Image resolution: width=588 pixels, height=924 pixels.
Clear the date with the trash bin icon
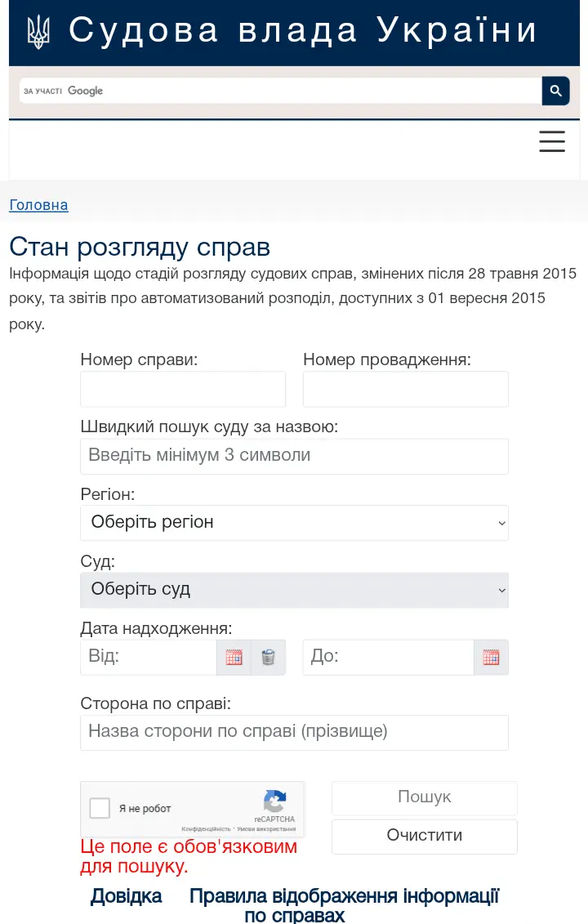tap(268, 657)
